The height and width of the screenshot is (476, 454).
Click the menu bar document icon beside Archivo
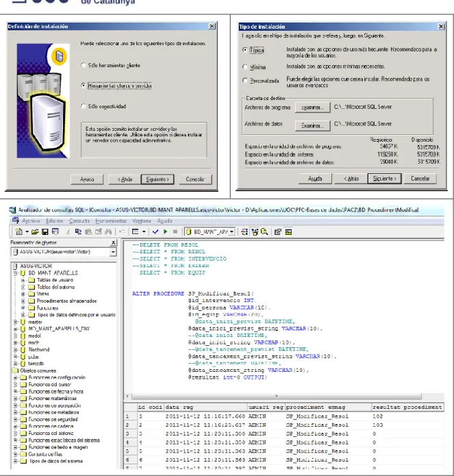point(16,221)
